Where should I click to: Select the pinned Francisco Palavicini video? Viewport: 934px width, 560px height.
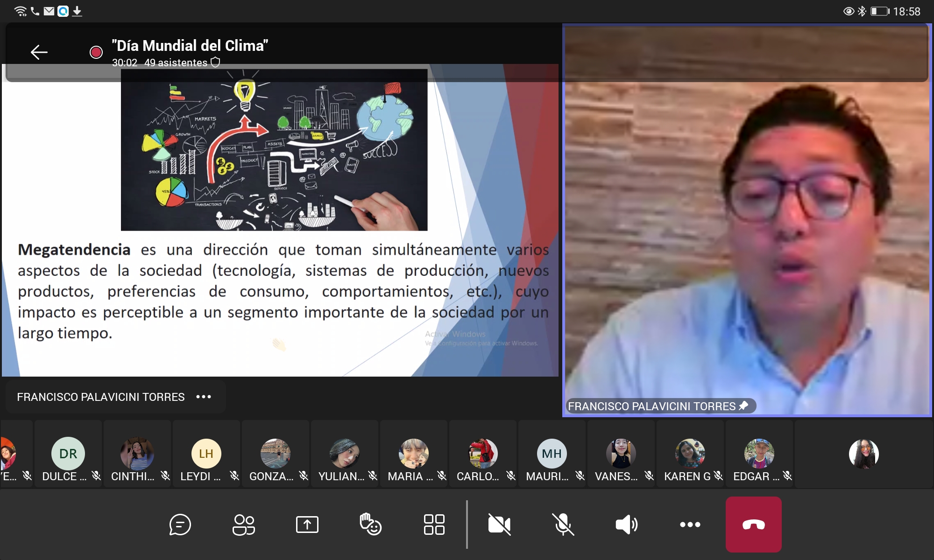coord(747,220)
